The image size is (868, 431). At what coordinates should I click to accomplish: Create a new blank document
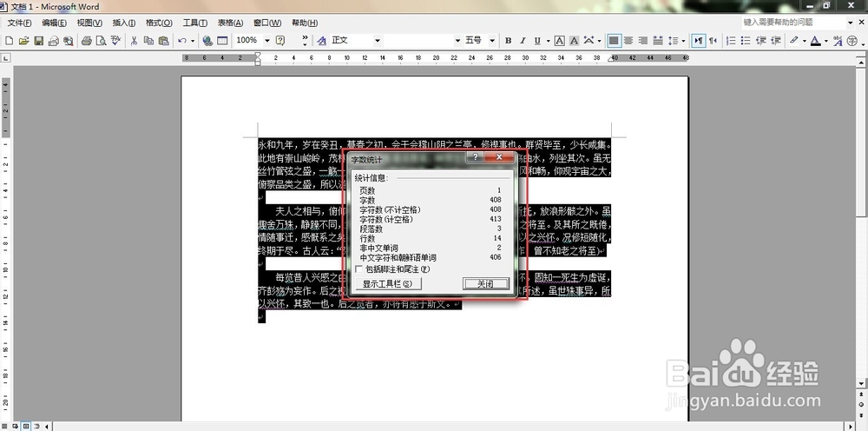pos(9,41)
